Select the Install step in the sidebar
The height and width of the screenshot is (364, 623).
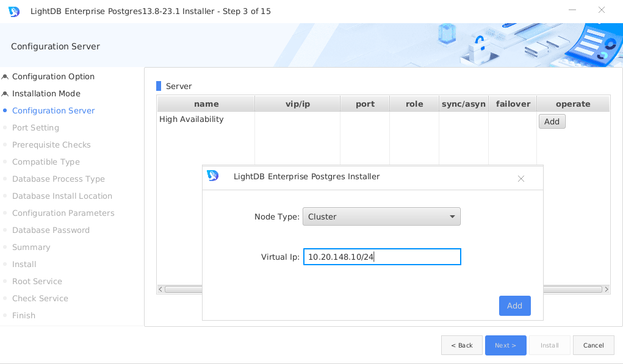click(x=24, y=265)
